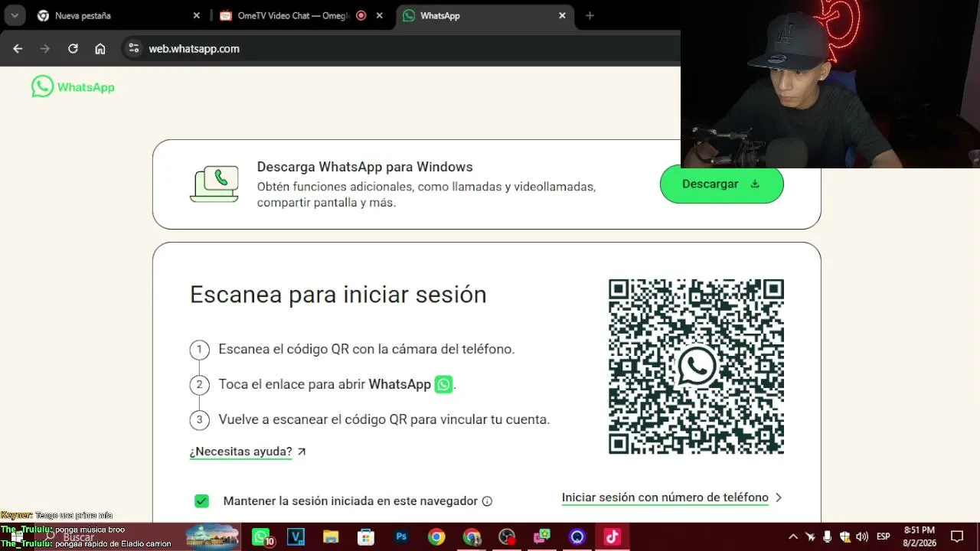Screen dimensions: 980x551
Task: Click step text Vuelve a escanear el código
Action: tap(384, 419)
